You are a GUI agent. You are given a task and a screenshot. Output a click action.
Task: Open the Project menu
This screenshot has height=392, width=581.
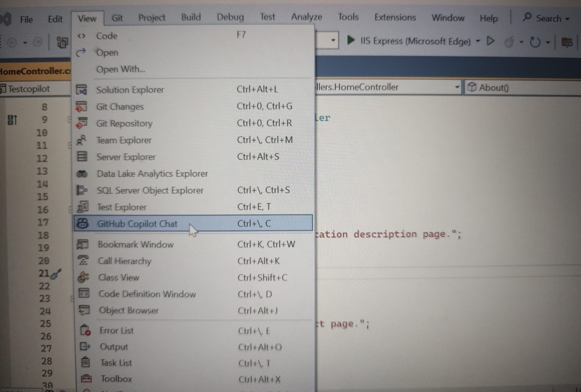coord(152,18)
